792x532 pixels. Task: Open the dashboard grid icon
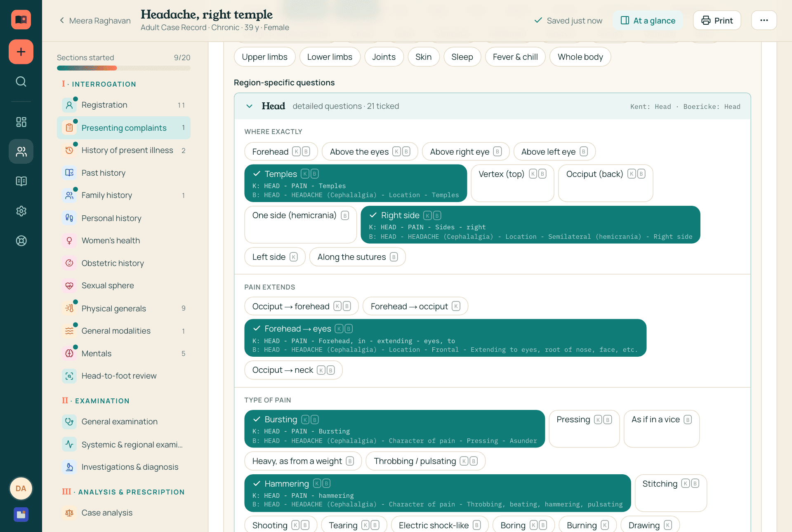pyautogui.click(x=21, y=122)
